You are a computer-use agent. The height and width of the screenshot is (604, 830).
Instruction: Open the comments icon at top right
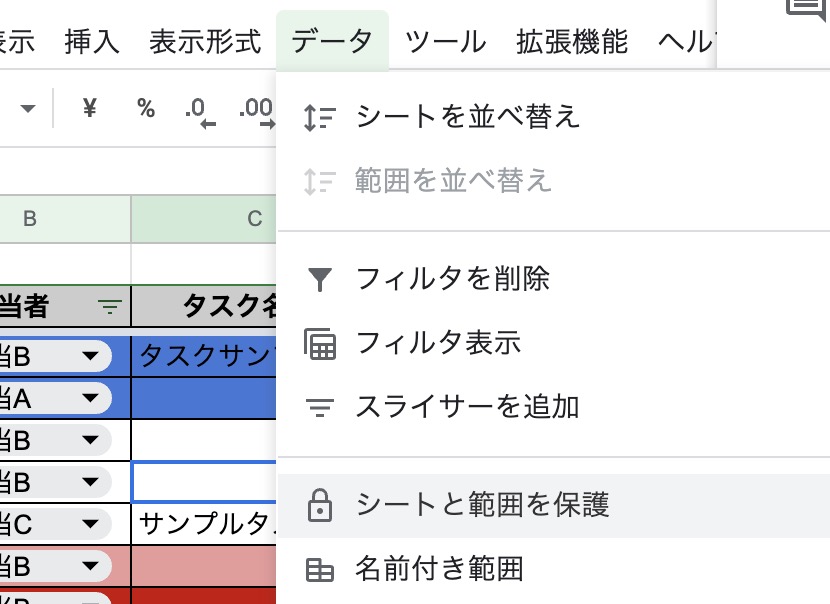coord(806,8)
